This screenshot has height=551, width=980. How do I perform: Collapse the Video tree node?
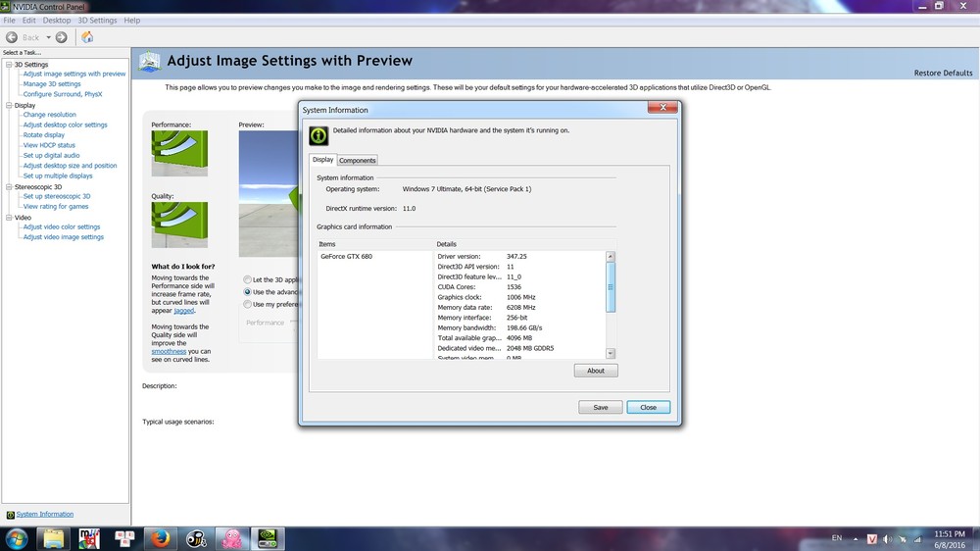click(x=9, y=217)
